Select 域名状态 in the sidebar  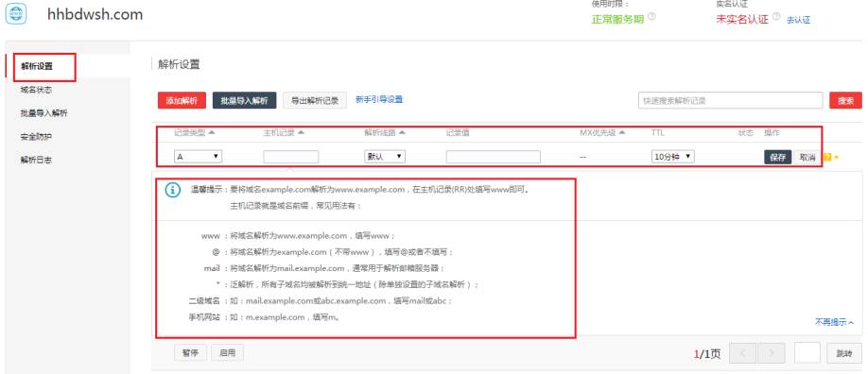(x=37, y=90)
